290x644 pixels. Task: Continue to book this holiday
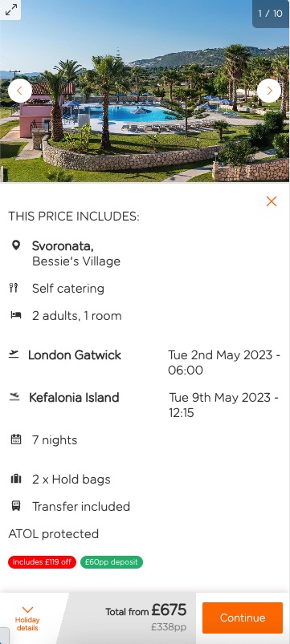[243, 618]
